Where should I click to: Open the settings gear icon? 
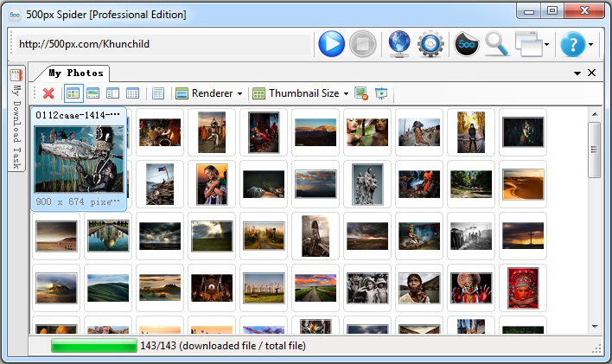point(430,44)
